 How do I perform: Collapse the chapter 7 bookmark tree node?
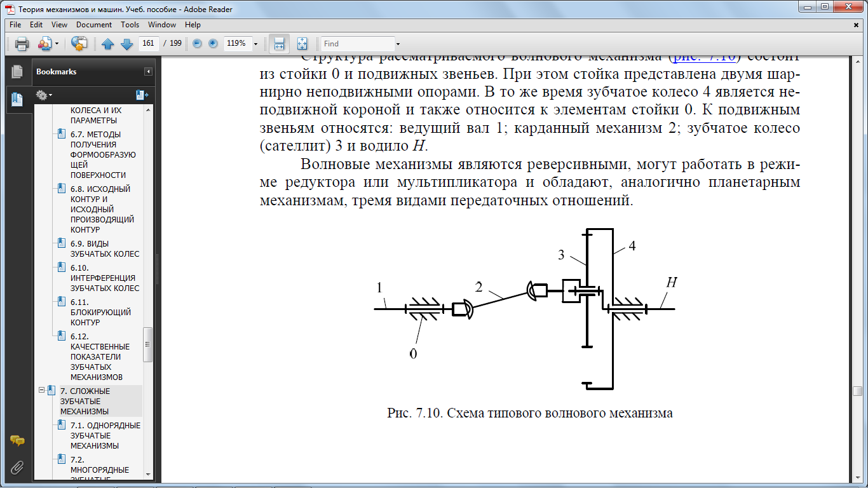point(41,390)
